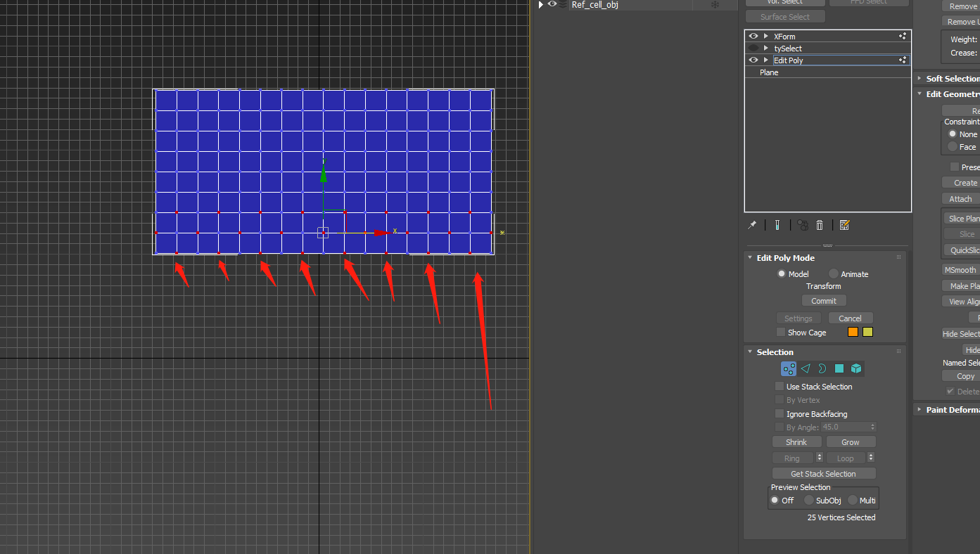
Task: Select Border sub-object level icon
Action: (822, 368)
